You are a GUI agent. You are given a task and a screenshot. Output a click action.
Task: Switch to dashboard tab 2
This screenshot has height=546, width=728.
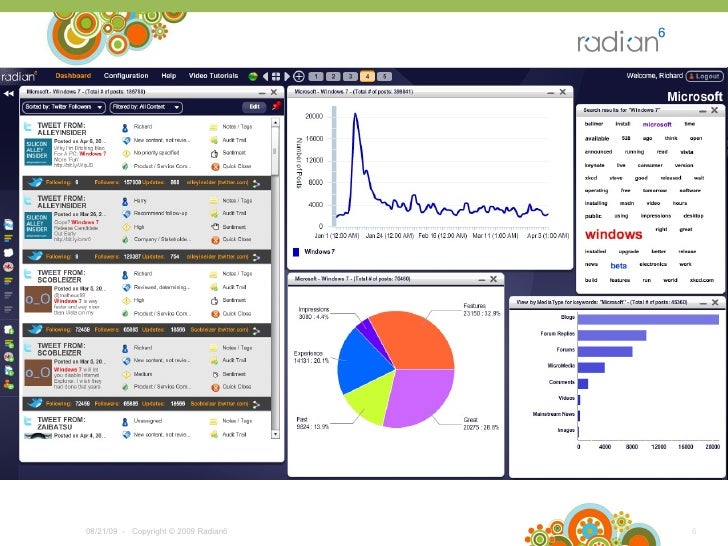click(x=333, y=76)
